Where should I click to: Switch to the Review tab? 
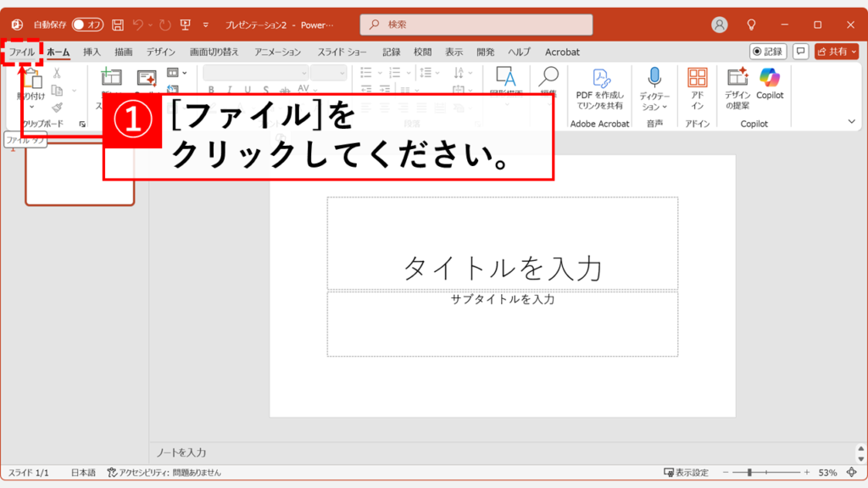422,52
